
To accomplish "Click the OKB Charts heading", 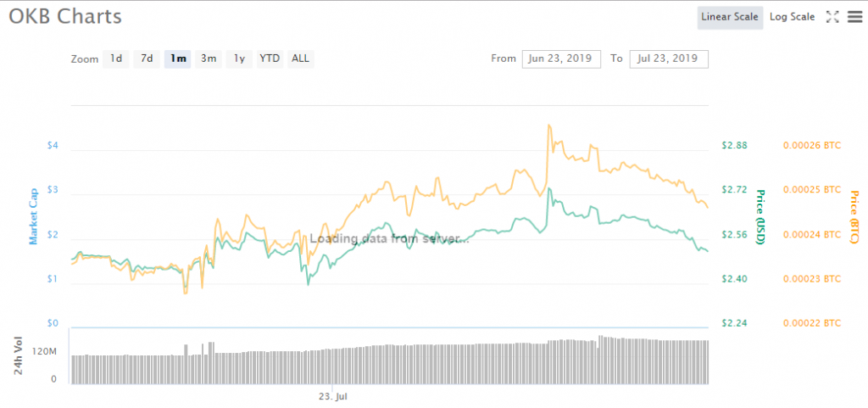I will coord(64,17).
